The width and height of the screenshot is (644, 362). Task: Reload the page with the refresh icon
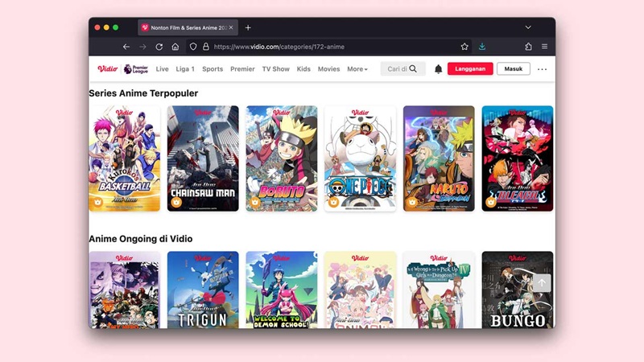coord(159,47)
